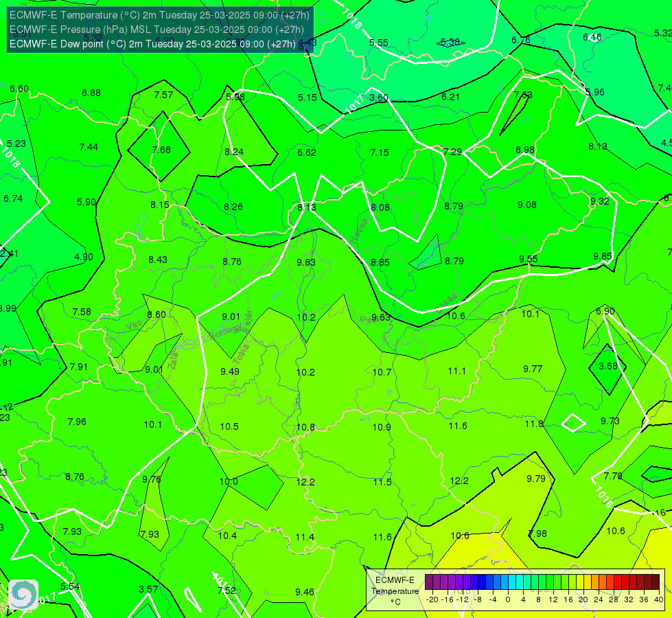The image size is (672, 618).
Task: Click the temperature value 3.57
Action: [148, 590]
